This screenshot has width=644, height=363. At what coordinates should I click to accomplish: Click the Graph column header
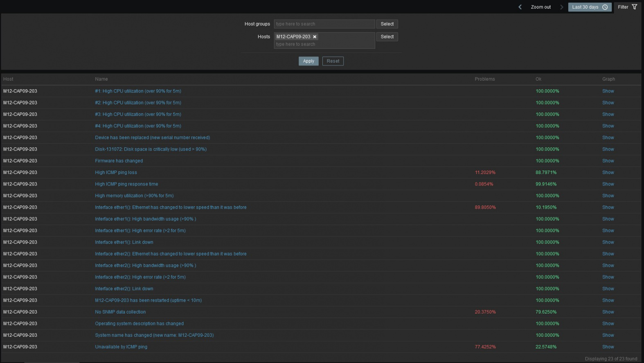608,79
